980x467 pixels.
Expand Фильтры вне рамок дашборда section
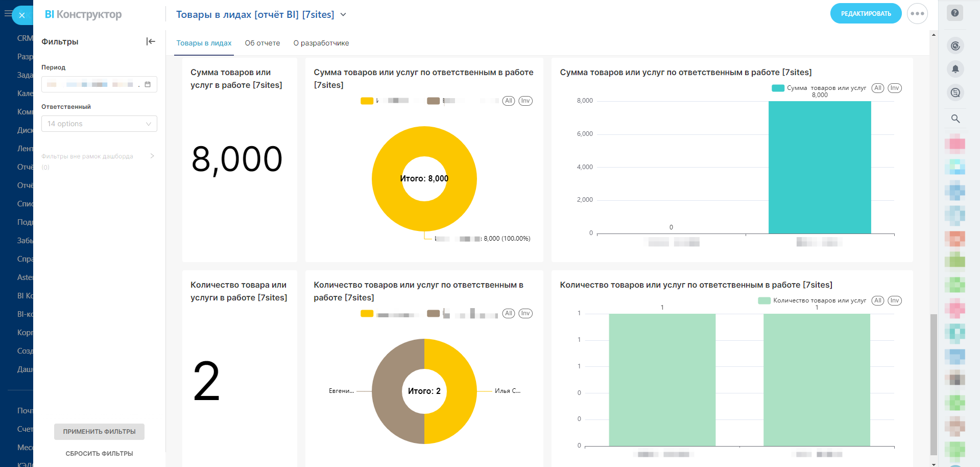tap(152, 156)
